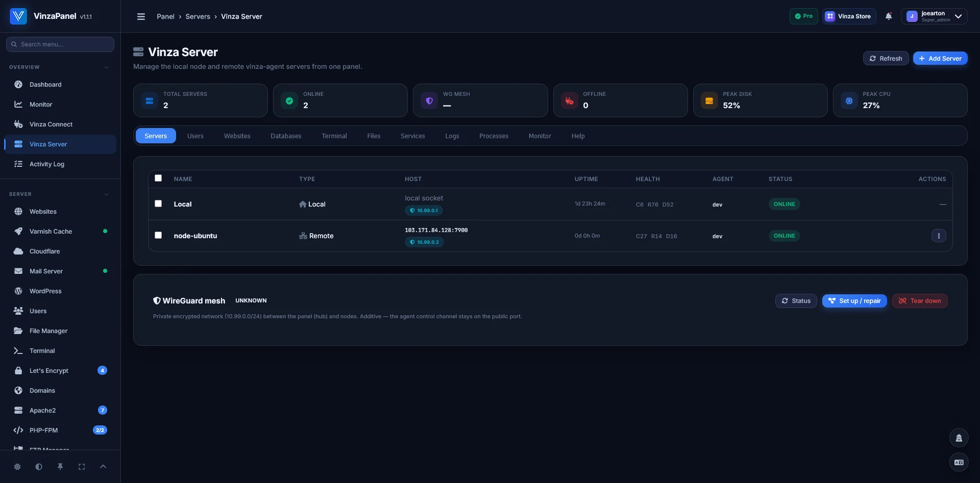The width and height of the screenshot is (980, 483).
Task: Click the fullscreen icon in sidebar footer
Action: coord(82,467)
